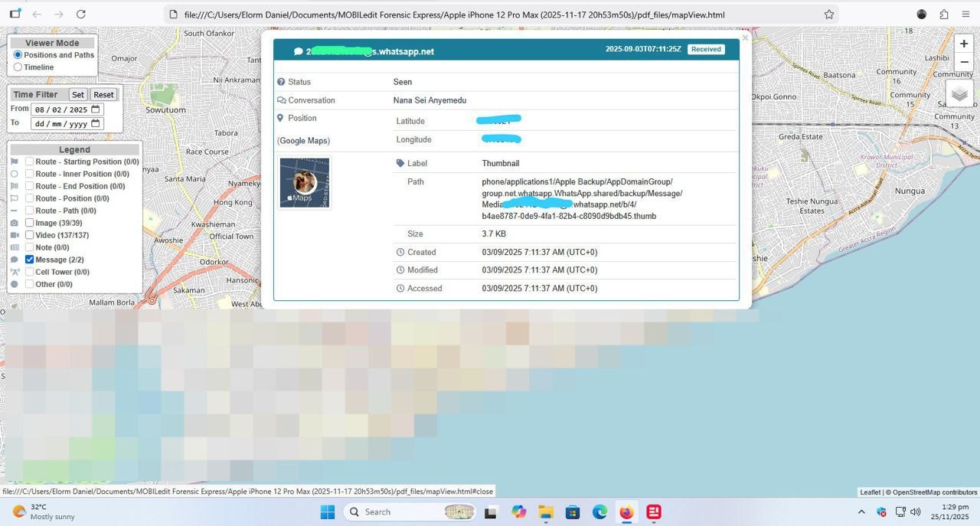Open the map layers control
This screenshot has height=526, width=980.
click(959, 95)
